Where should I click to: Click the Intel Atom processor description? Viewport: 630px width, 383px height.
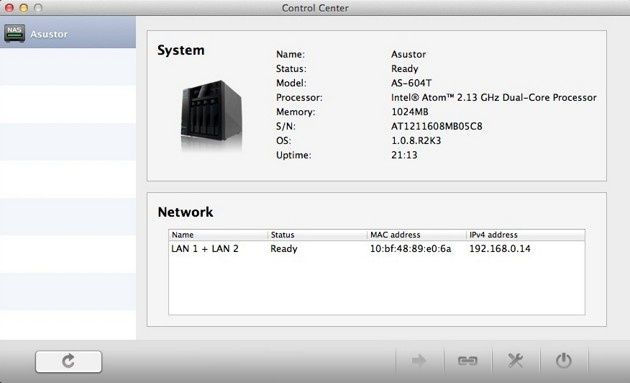[493, 97]
